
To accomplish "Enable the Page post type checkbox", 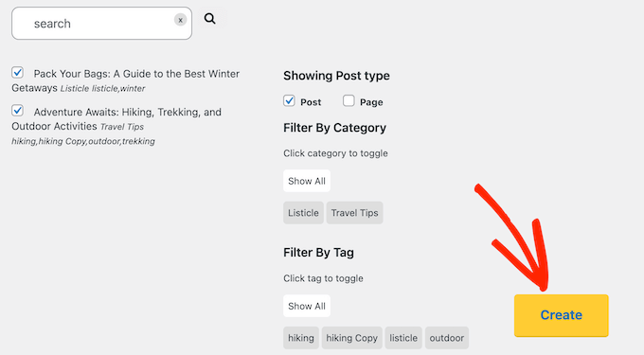I will tap(349, 100).
